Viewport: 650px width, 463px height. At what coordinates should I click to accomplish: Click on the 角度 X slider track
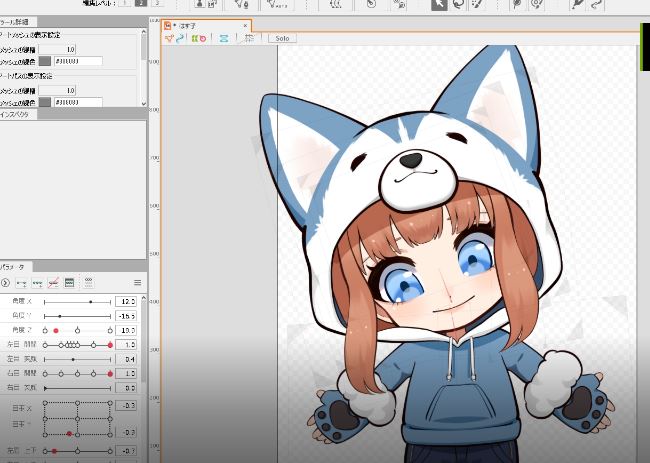coord(78,302)
